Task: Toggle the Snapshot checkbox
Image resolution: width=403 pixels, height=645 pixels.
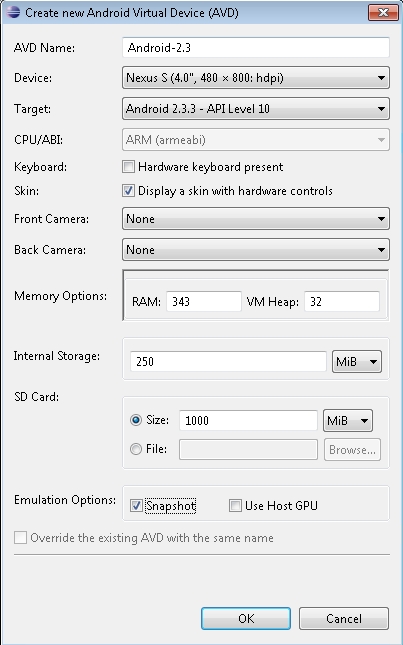Action: pos(136,506)
